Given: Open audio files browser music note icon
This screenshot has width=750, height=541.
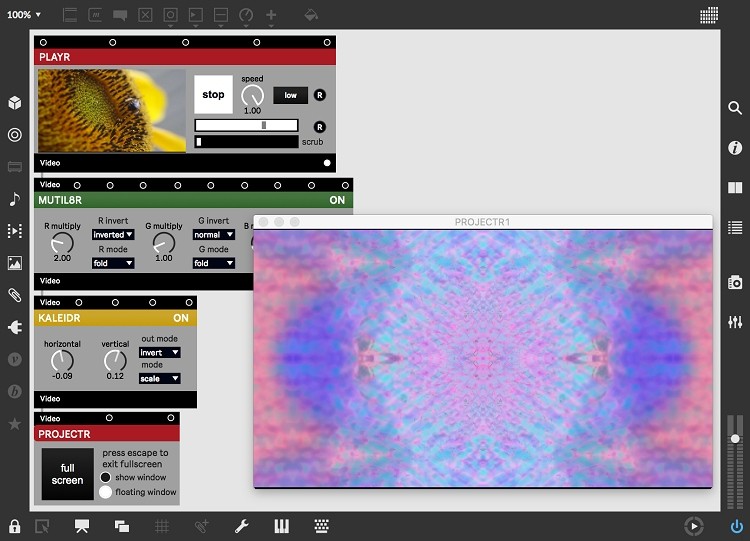Looking at the screenshot, I should pyautogui.click(x=14, y=199).
